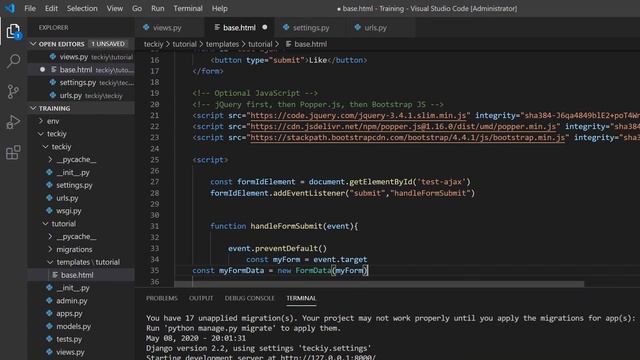Collapse the tutorial folder
This screenshot has height=360, width=640.
(81, 224)
